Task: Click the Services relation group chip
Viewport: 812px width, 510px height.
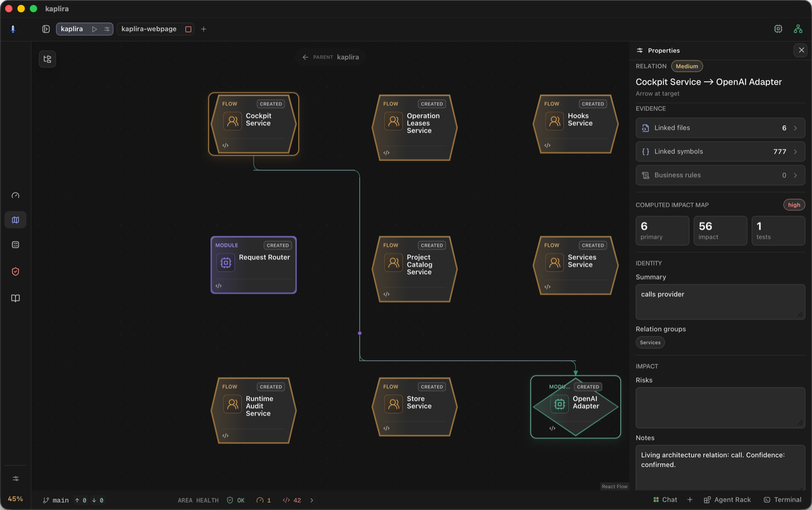Action: [650, 342]
